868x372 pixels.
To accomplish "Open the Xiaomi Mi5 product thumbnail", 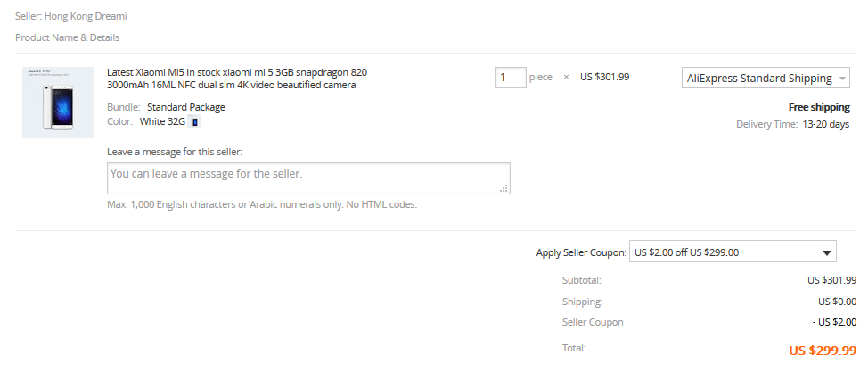I will (x=58, y=103).
